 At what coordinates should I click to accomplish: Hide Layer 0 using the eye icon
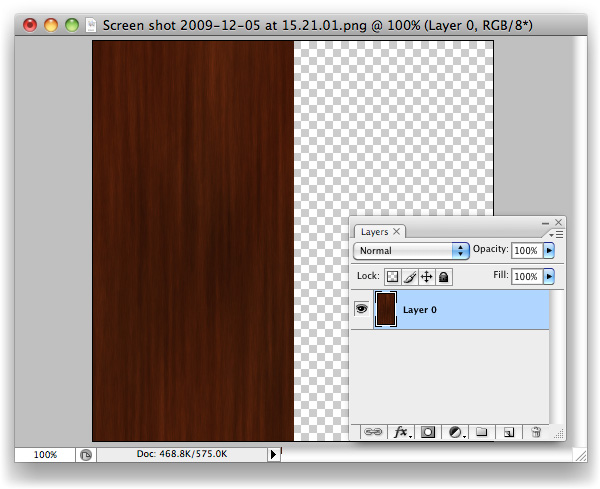[x=361, y=310]
